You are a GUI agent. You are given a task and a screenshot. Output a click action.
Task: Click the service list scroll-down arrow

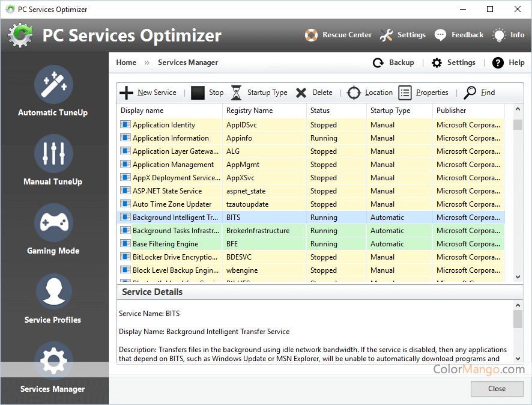(518, 277)
